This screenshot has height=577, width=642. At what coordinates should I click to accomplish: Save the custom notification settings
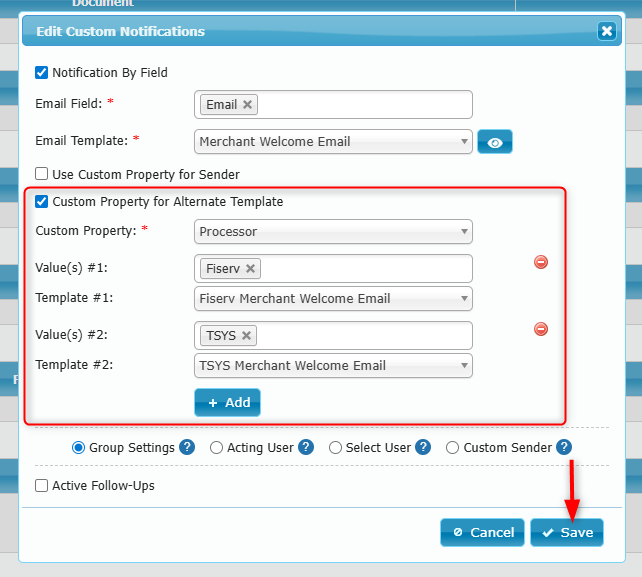point(567,533)
